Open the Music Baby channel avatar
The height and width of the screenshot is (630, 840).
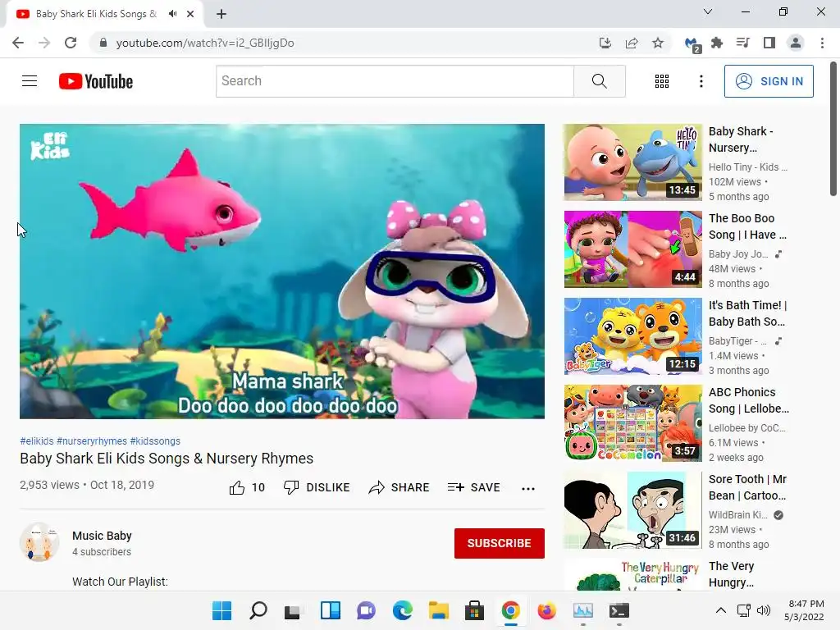coord(39,542)
